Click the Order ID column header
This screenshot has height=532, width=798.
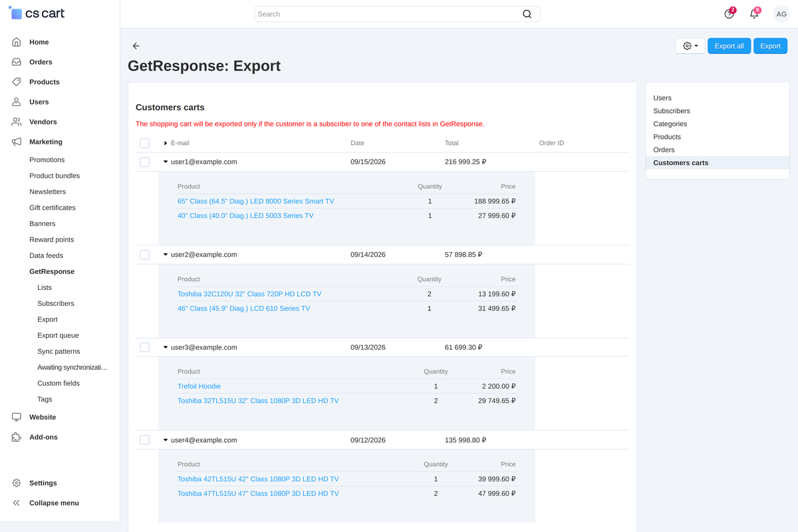[x=551, y=143]
